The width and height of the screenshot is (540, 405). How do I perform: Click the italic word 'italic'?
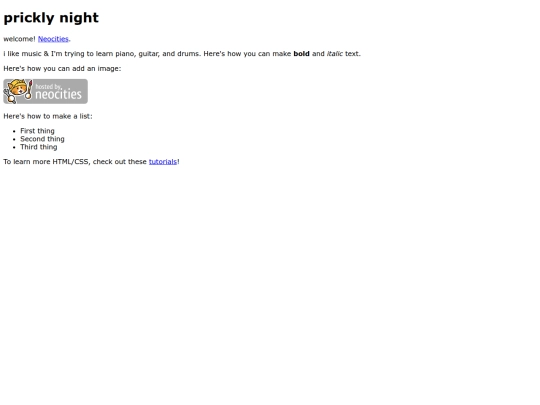[x=335, y=54]
